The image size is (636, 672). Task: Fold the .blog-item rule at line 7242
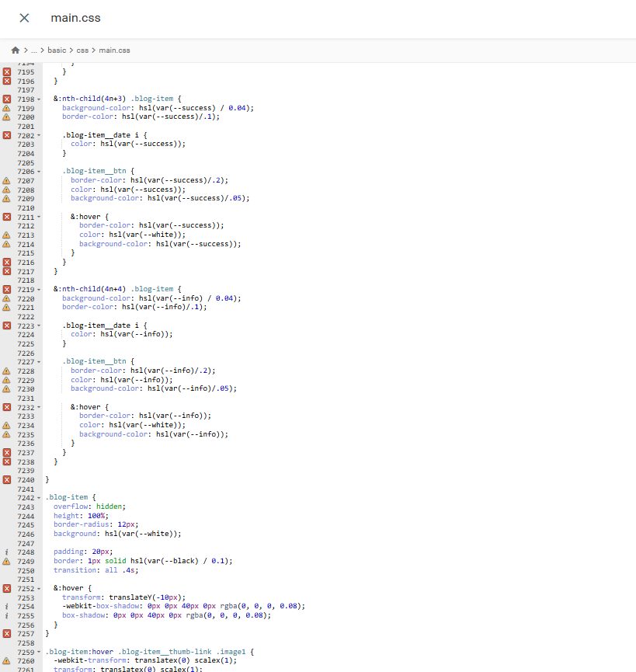[39, 498]
